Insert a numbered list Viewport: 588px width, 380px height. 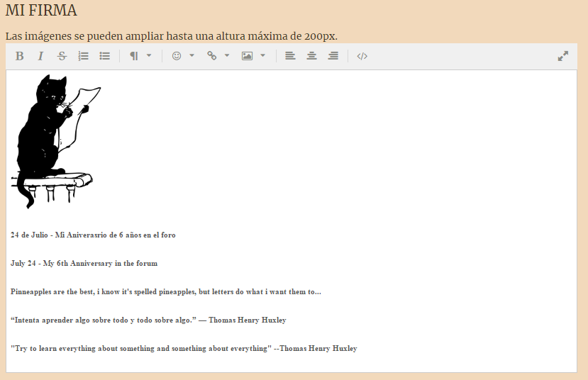coord(83,56)
